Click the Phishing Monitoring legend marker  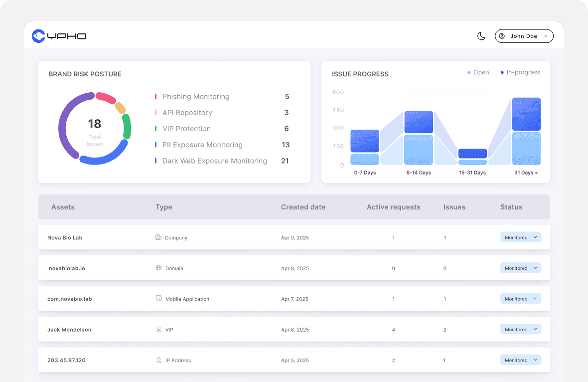155,96
